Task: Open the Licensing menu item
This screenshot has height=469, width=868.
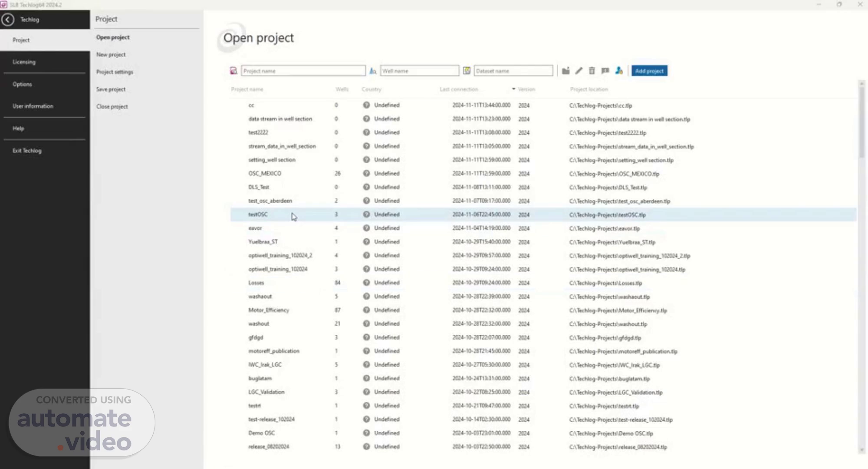Action: (x=24, y=62)
